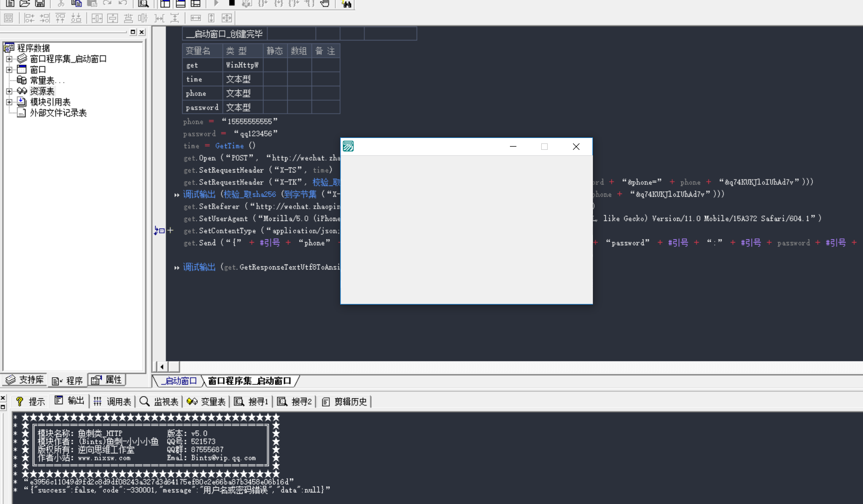Expand the 资源表 tree node
The image size is (863, 504).
[x=9, y=91]
